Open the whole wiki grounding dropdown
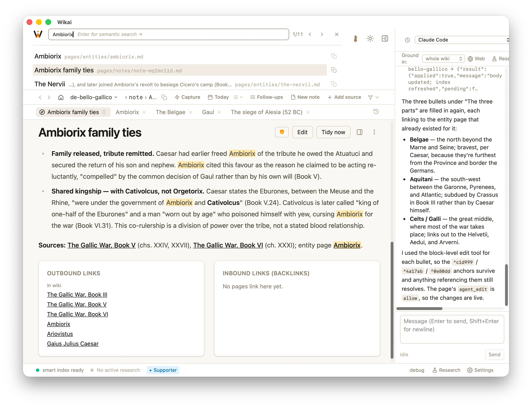The image size is (532, 407). pyautogui.click(x=443, y=59)
